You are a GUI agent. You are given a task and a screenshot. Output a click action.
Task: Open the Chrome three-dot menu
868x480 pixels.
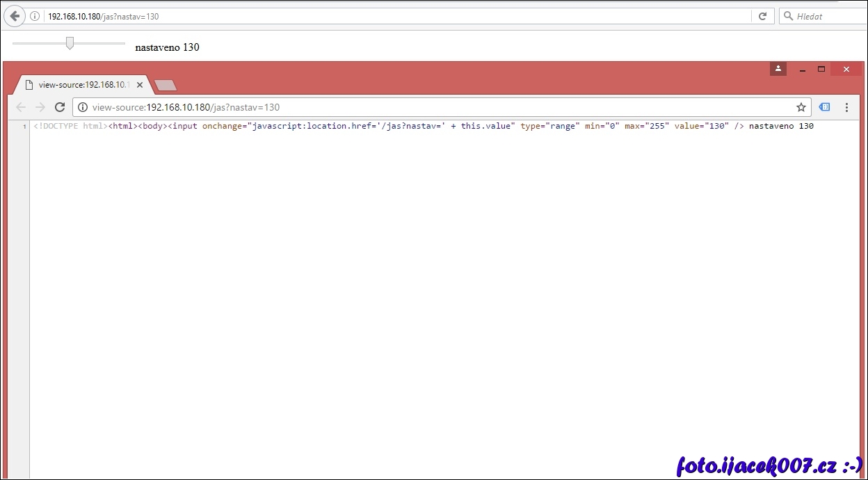click(x=846, y=107)
